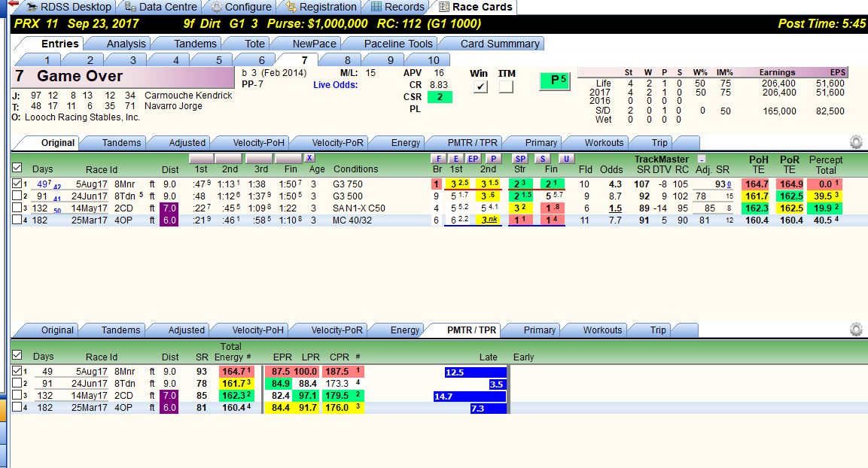Click the X button above Age column
This screenshot has height=468, width=868.
(309, 158)
